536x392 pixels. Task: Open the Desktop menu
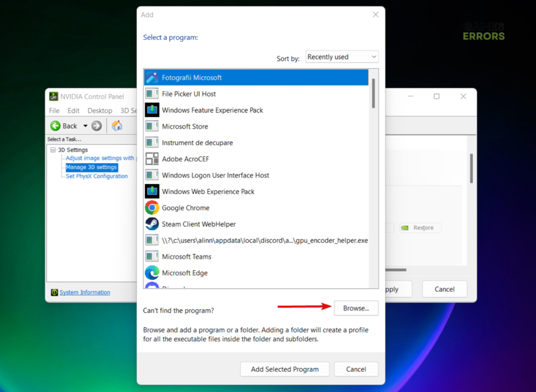click(99, 111)
